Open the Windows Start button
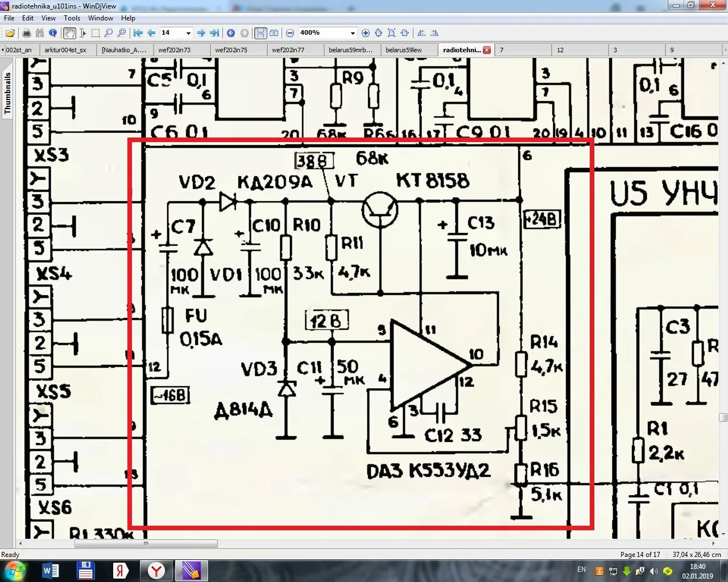The image size is (728, 582). click(x=15, y=570)
